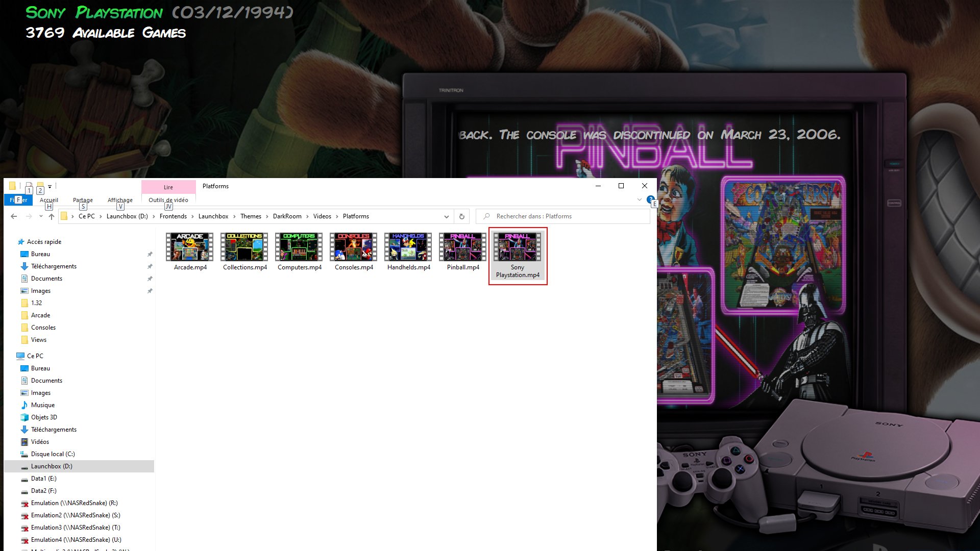Select Launchbox (D:) drive in sidebar
980x551 pixels.
(79, 466)
